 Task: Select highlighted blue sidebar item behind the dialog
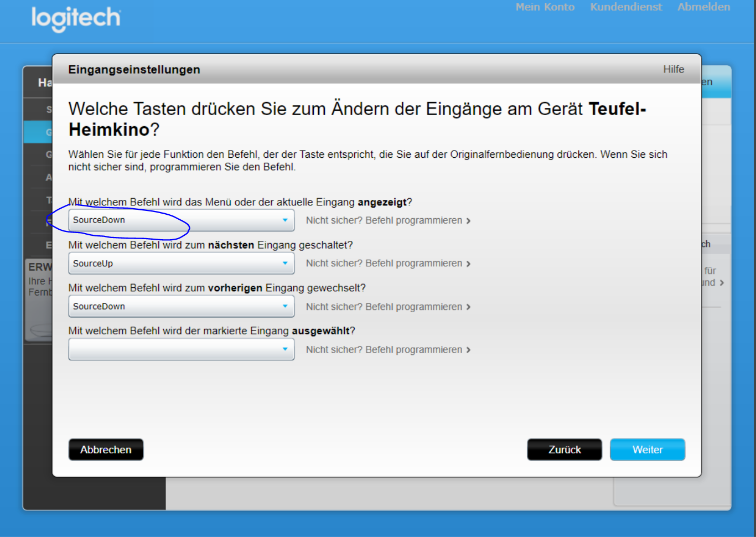coord(38,132)
